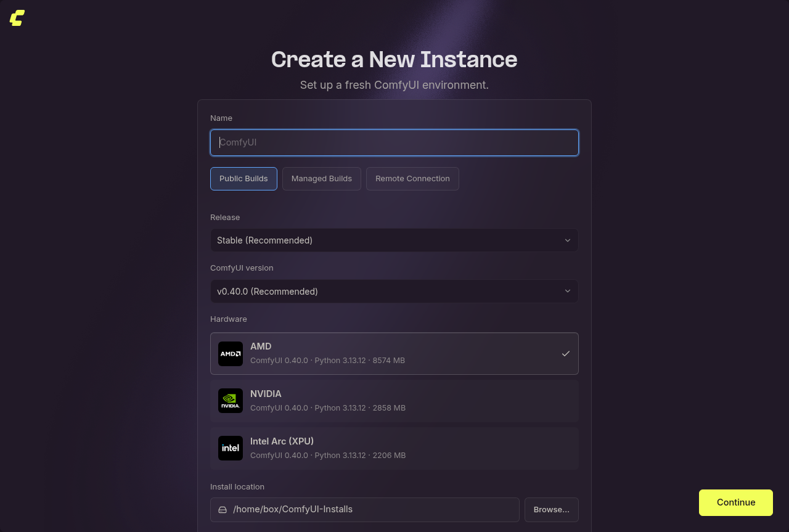Click the 'Name' field label

221,118
